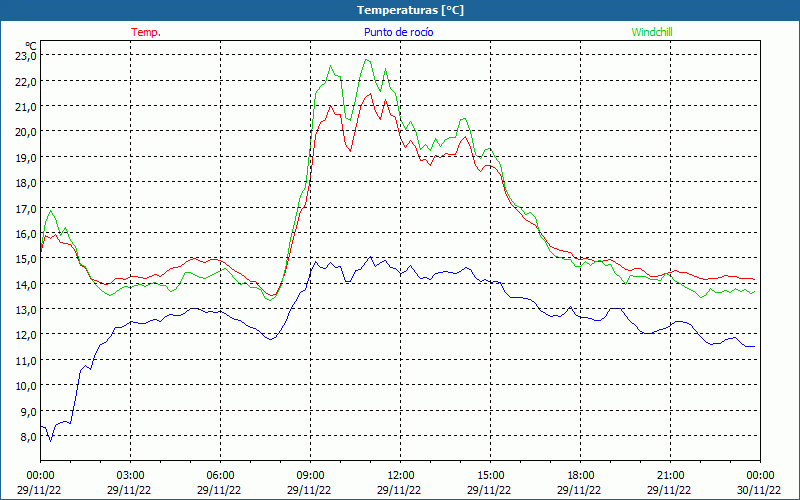Click the 11,0 y-axis value

coord(26,360)
